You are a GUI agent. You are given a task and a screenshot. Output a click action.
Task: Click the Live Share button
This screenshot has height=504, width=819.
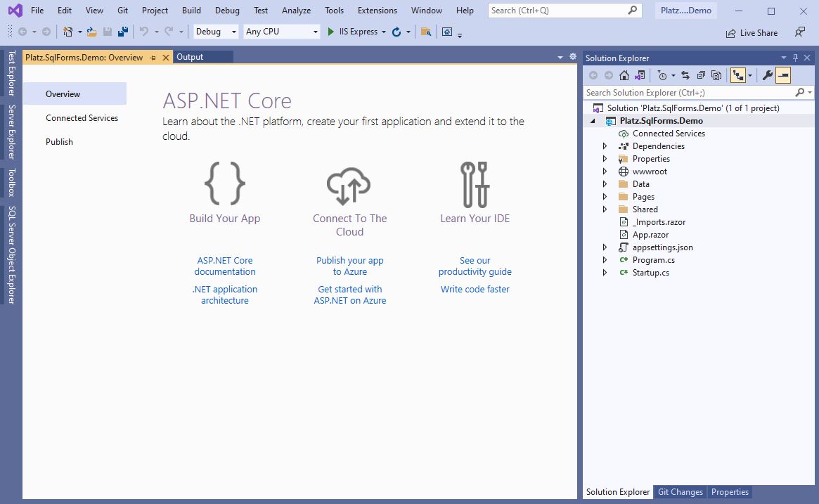click(752, 33)
